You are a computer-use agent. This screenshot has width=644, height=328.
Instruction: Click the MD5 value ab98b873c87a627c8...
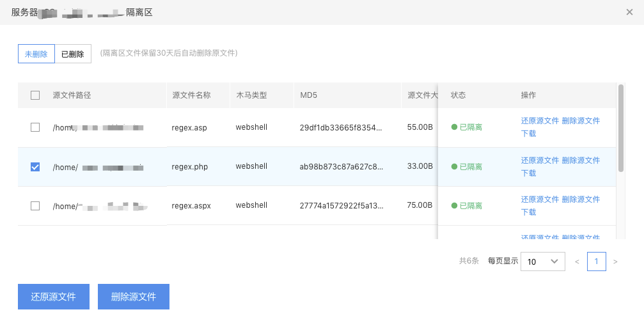(x=342, y=167)
